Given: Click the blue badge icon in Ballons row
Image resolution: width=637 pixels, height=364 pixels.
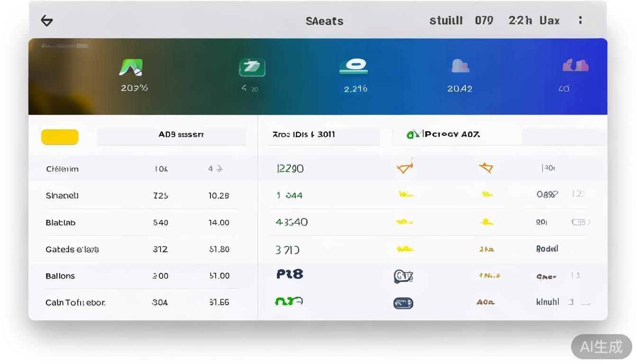Looking at the screenshot, I should [403, 276].
